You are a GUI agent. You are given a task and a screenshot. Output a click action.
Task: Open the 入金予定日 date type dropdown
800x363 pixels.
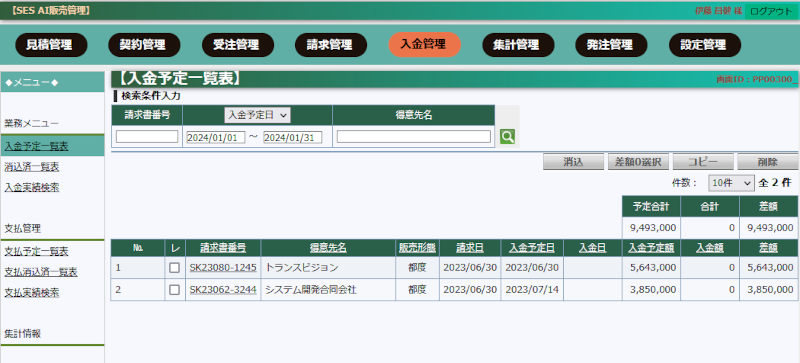point(257,115)
